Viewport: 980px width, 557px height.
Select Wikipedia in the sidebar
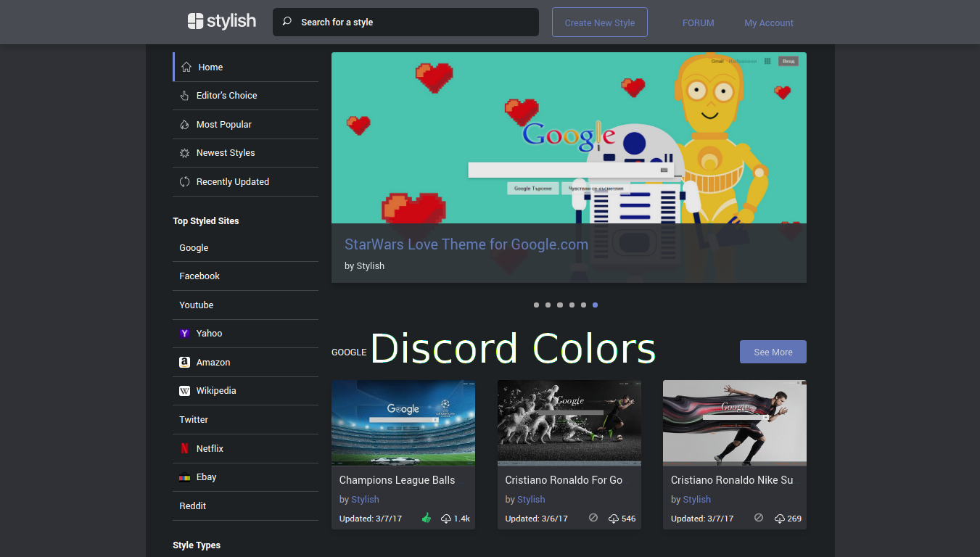point(245,391)
